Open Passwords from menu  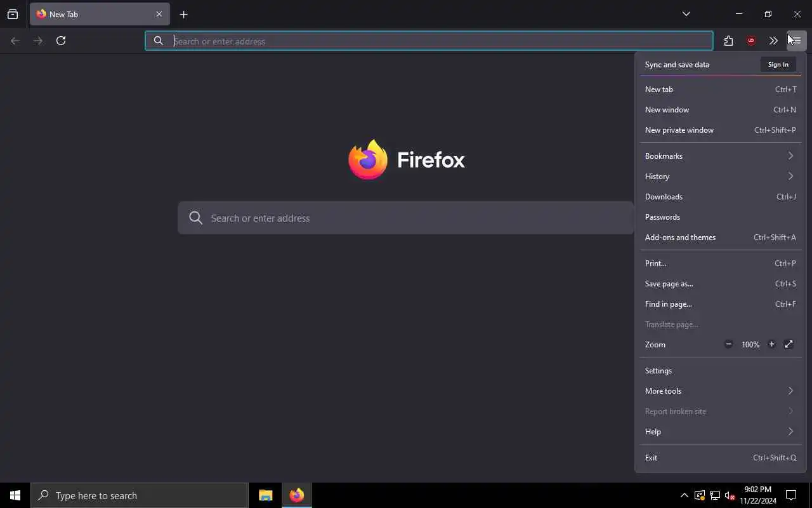[x=721, y=217]
